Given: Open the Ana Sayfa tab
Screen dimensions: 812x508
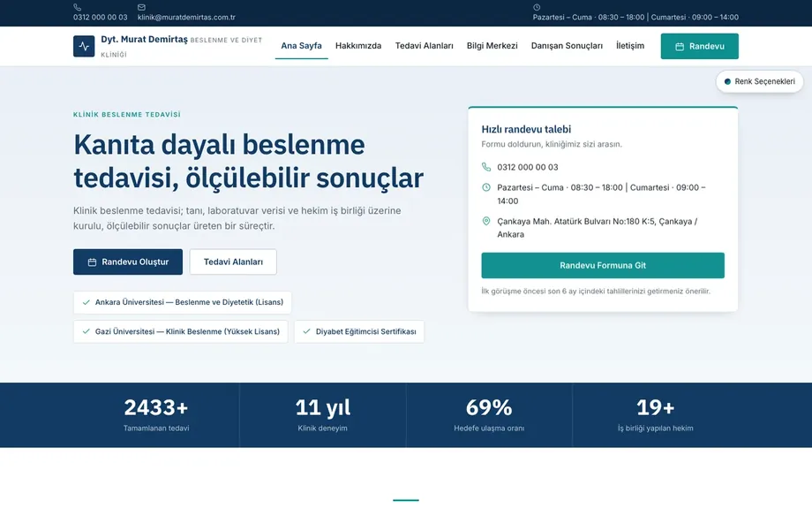Looking at the screenshot, I should click(x=301, y=46).
